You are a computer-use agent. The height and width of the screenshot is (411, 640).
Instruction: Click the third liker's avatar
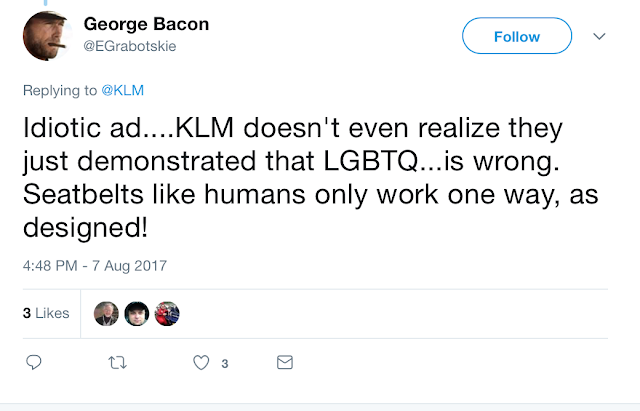tap(168, 313)
